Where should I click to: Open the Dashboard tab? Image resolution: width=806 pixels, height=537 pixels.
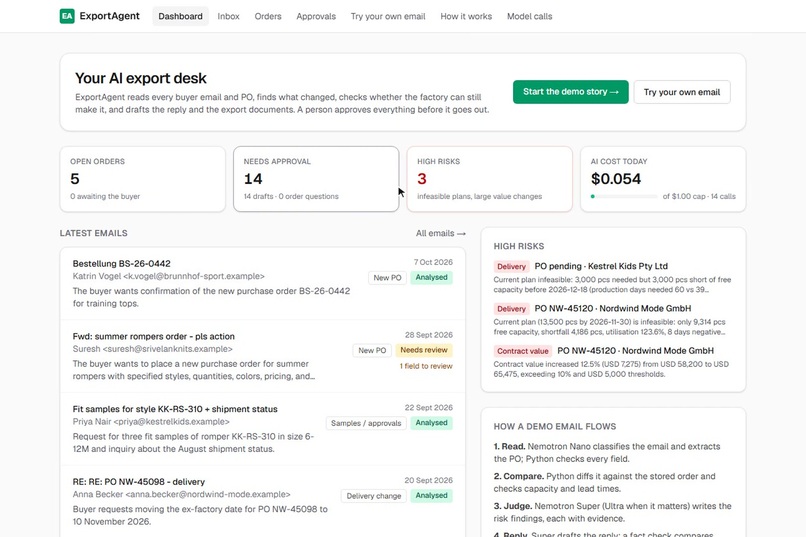coord(180,16)
